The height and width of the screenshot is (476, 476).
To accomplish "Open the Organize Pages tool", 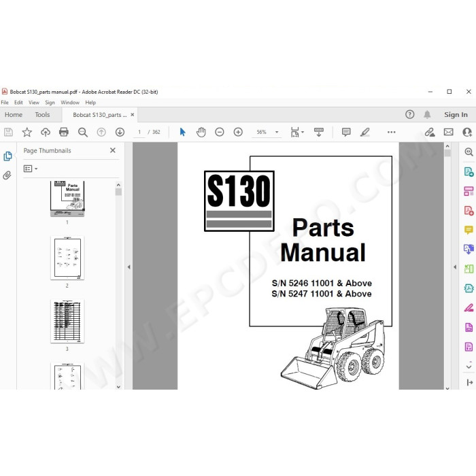I will pos(469,269).
